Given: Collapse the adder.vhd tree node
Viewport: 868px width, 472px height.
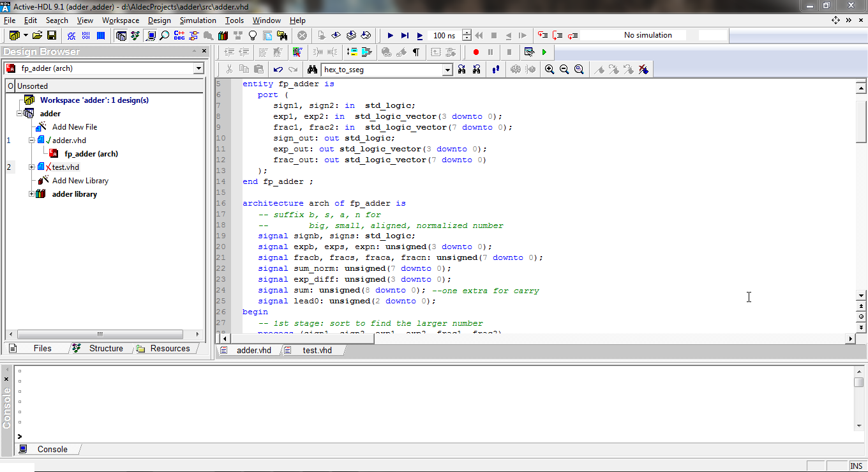Looking at the screenshot, I should 32,140.
